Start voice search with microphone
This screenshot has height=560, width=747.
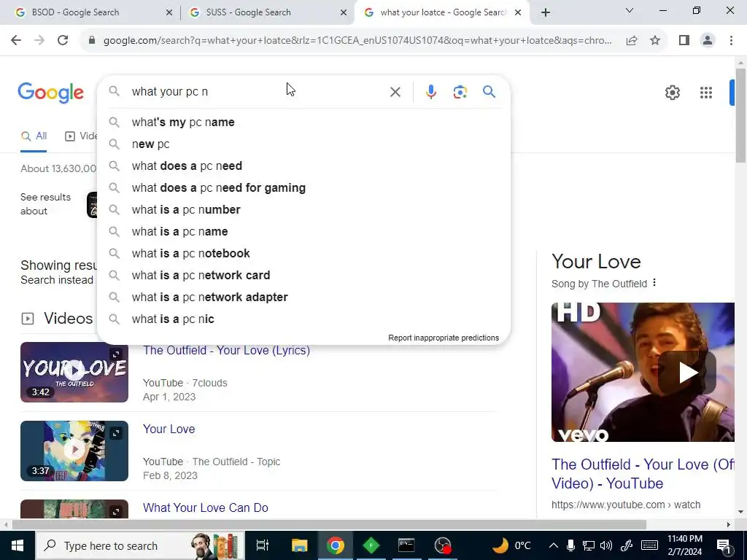pos(430,91)
